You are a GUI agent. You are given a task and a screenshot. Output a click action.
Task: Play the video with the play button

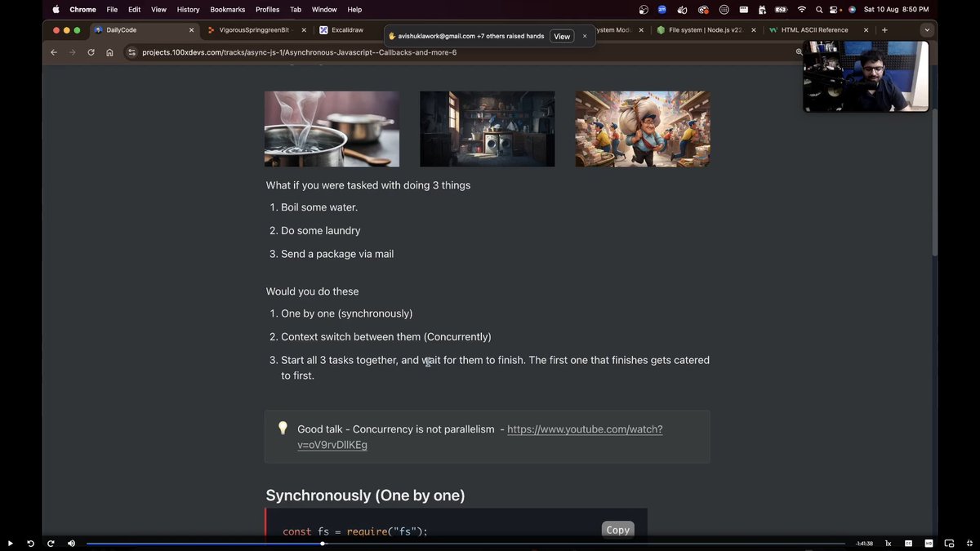click(x=10, y=544)
